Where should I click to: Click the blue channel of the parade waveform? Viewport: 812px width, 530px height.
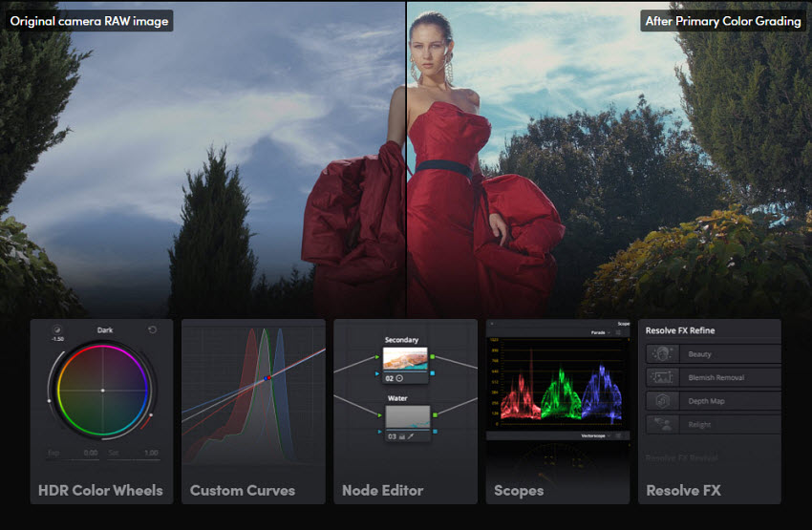[602, 393]
